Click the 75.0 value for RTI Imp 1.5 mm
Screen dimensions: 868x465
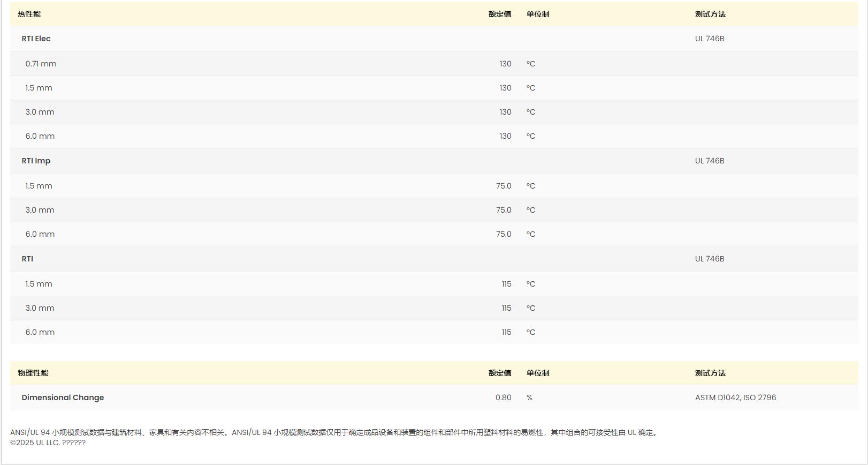(503, 186)
